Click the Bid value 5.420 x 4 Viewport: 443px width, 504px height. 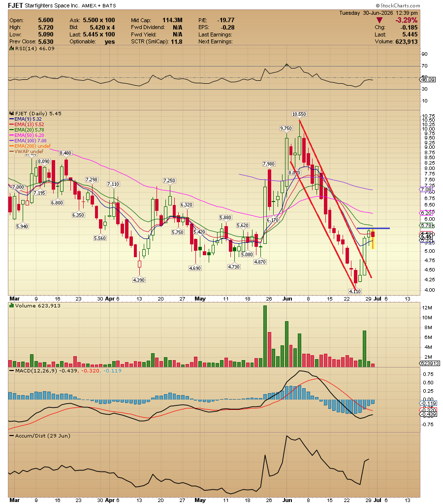(102, 27)
